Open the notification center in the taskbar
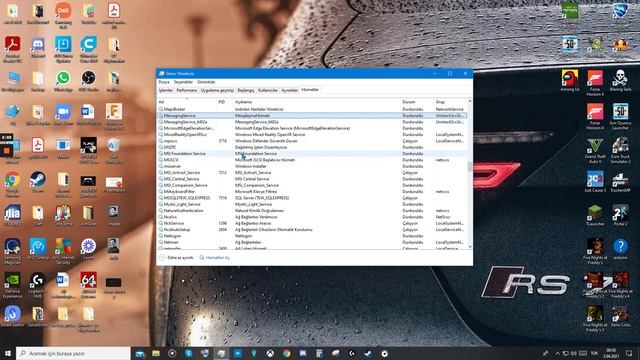The height and width of the screenshot is (360, 640). coord(629,353)
